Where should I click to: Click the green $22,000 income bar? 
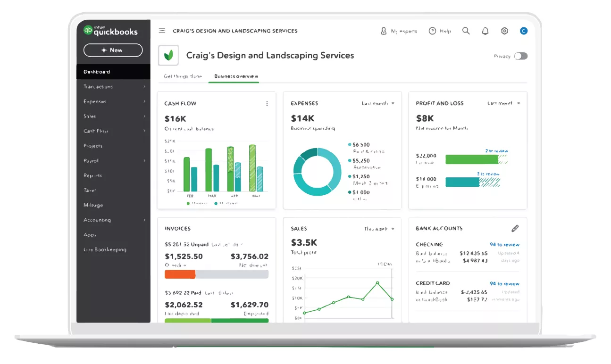tap(472, 159)
